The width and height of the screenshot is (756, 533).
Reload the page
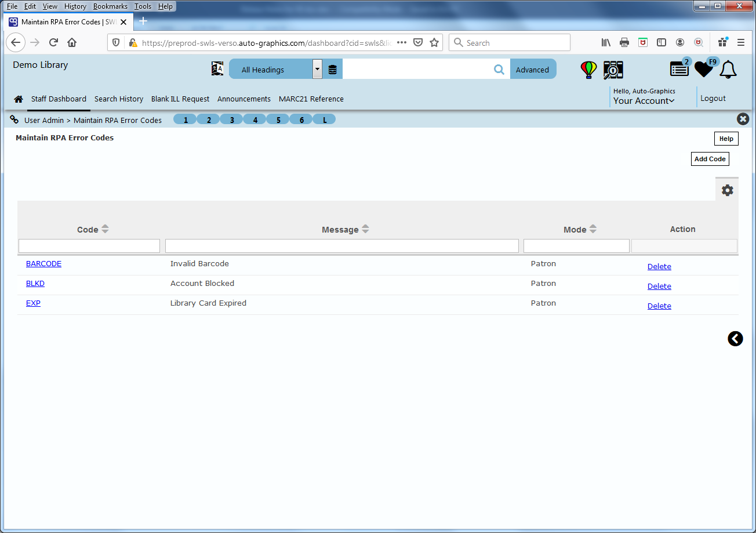click(x=53, y=42)
